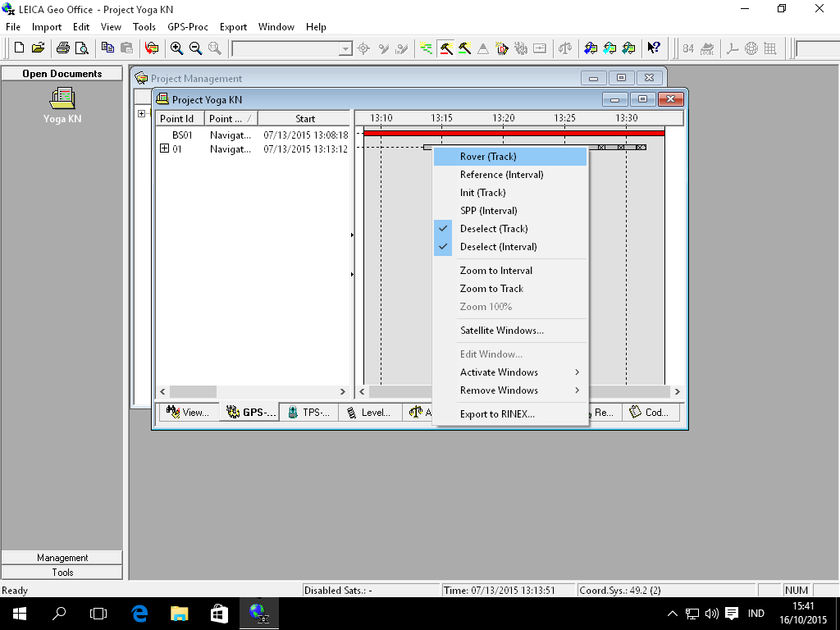Open the empty toolbar combo box dropdown
Image resolution: width=840 pixels, height=630 pixels.
pos(345,48)
